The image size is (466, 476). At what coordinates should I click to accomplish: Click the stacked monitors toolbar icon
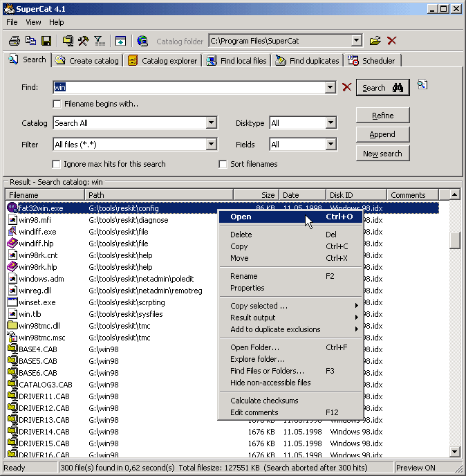68,41
